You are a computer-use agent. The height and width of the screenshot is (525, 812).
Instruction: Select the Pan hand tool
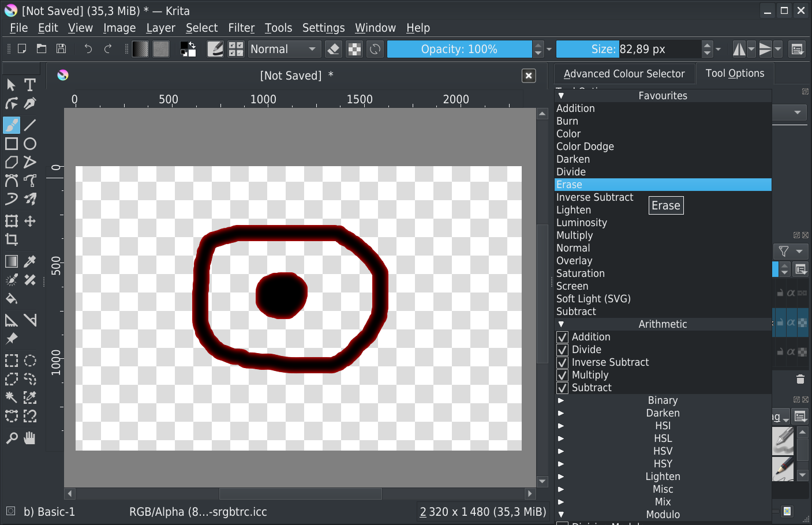coord(30,438)
